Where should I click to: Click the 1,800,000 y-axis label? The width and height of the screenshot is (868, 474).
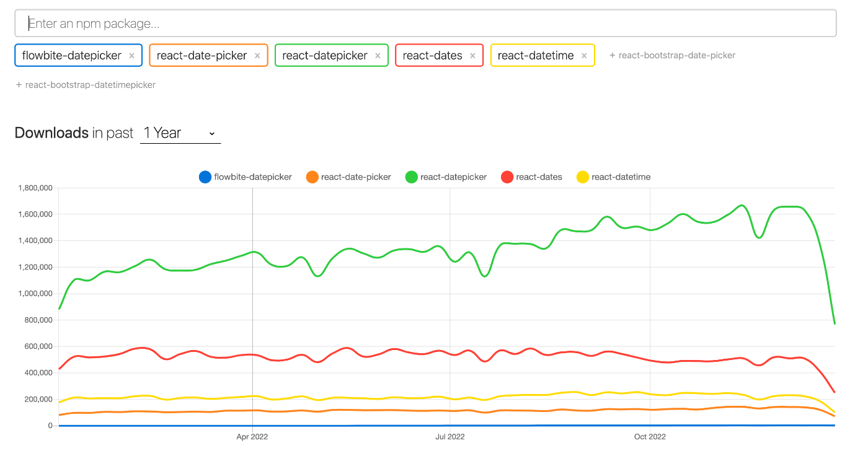point(35,188)
